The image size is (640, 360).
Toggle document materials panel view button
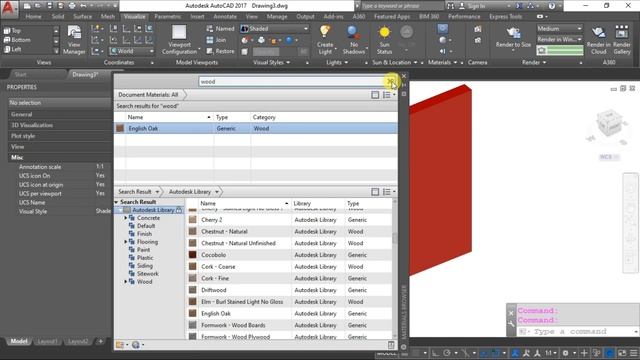(x=375, y=95)
